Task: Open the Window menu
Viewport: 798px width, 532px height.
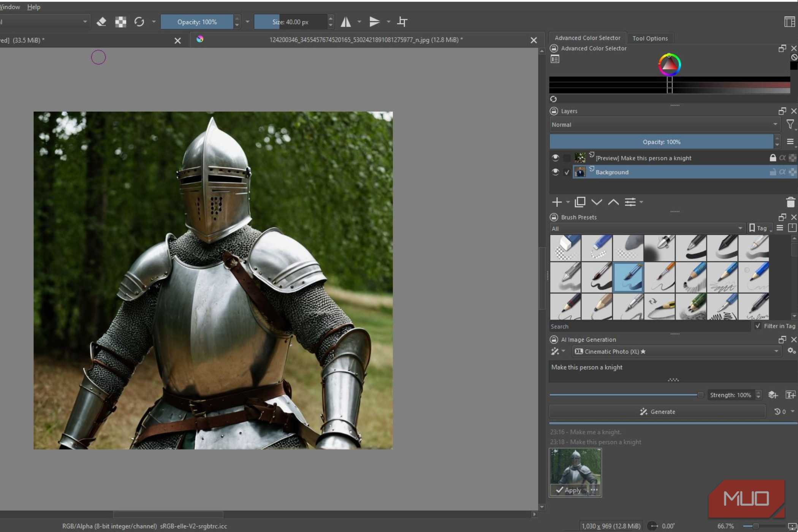Action: click(x=10, y=7)
